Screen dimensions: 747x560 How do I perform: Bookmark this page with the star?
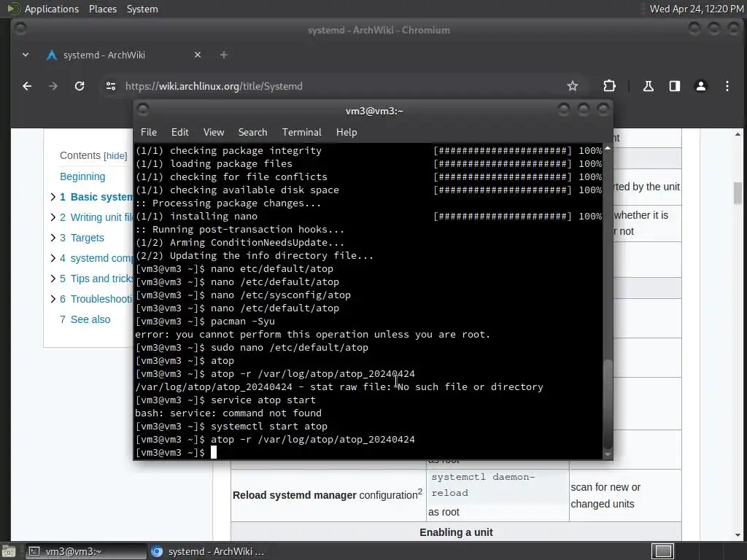(x=572, y=86)
